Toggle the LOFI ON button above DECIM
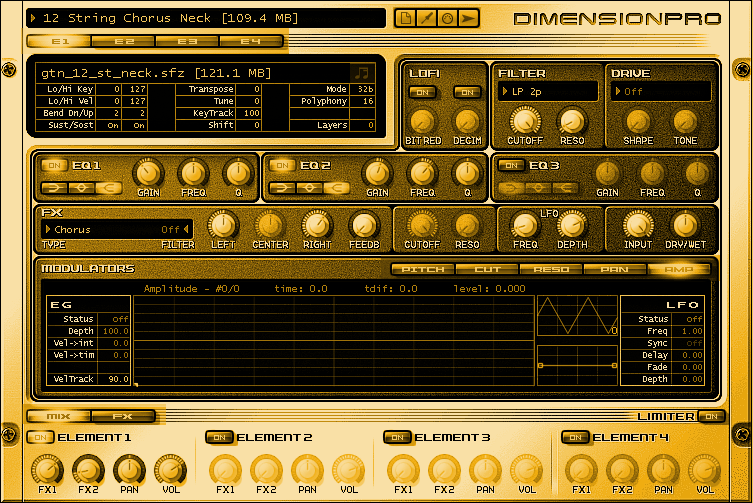The image size is (753, 503). tap(467, 92)
